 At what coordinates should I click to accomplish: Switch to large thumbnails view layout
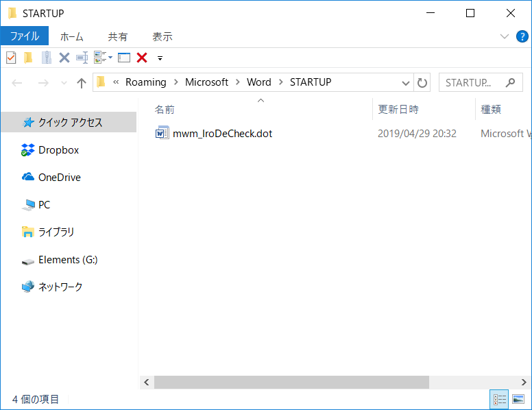518,399
